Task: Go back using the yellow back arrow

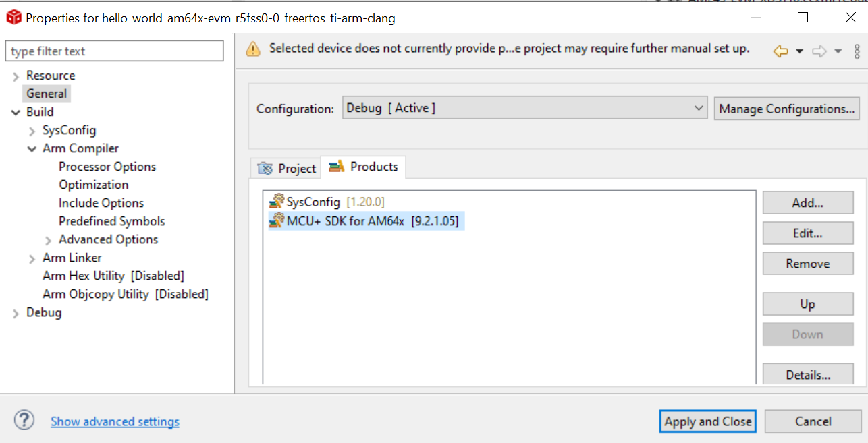Action: pos(781,51)
